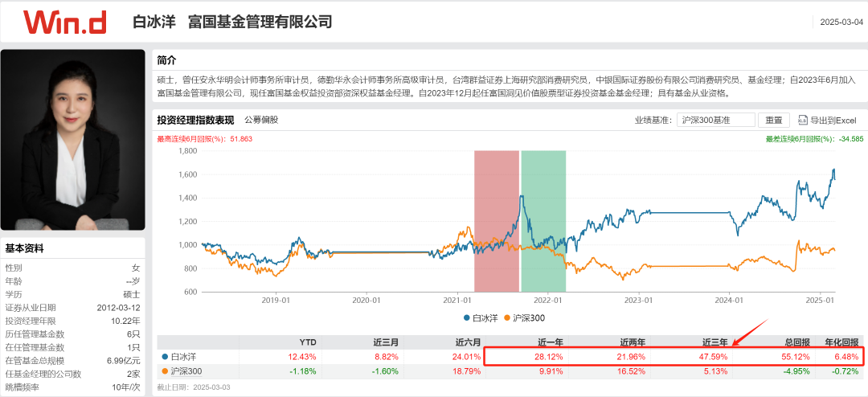Click the 跳槽频率 value 10年/次
The height and width of the screenshot is (397, 868).
point(127,387)
